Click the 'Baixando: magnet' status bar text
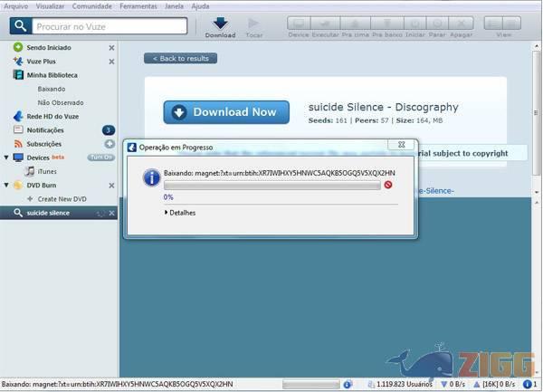Screen dimensions: 543x392 click(117, 384)
